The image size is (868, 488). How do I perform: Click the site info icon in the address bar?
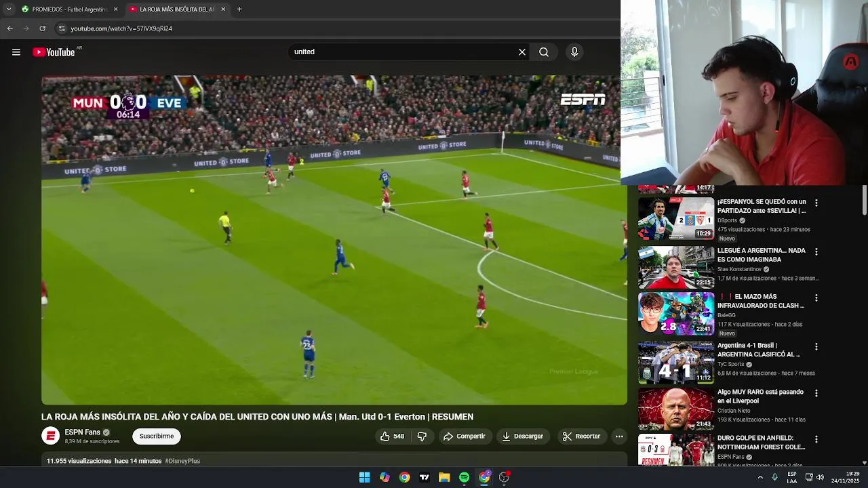click(62, 28)
